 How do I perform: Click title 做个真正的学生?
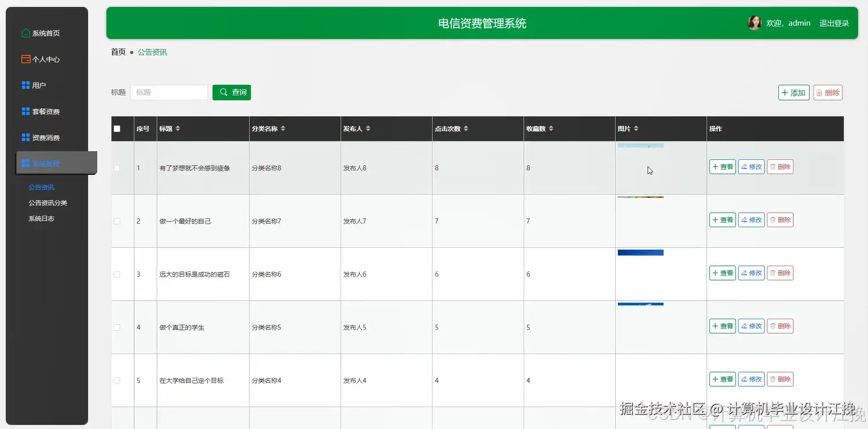182,327
